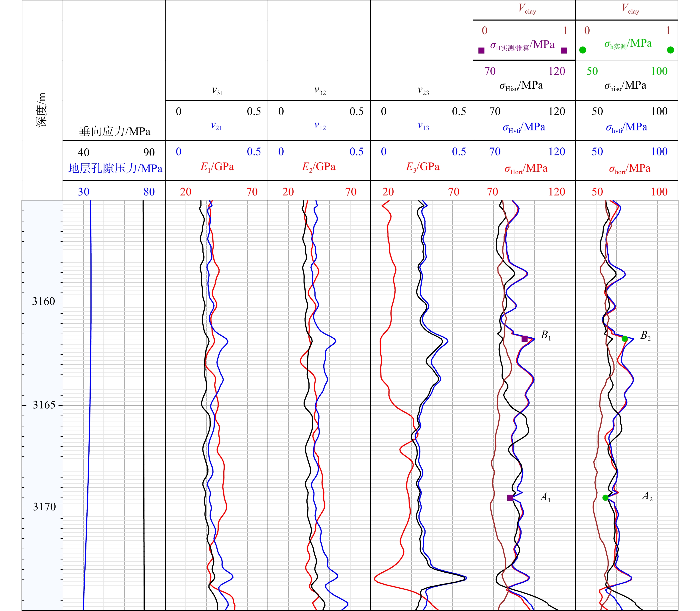This screenshot has height=611, width=700.
Task: Select the 3160 depth tick label
Action: tap(43, 302)
